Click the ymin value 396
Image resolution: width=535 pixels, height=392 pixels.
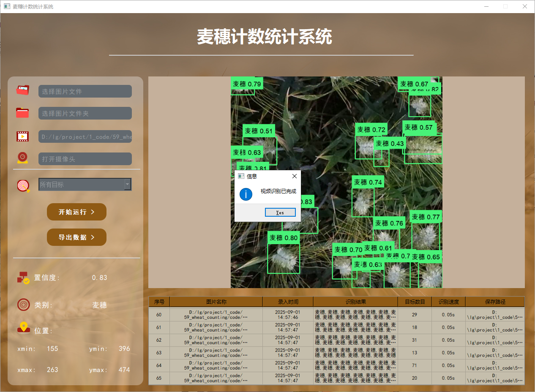[x=124, y=348]
